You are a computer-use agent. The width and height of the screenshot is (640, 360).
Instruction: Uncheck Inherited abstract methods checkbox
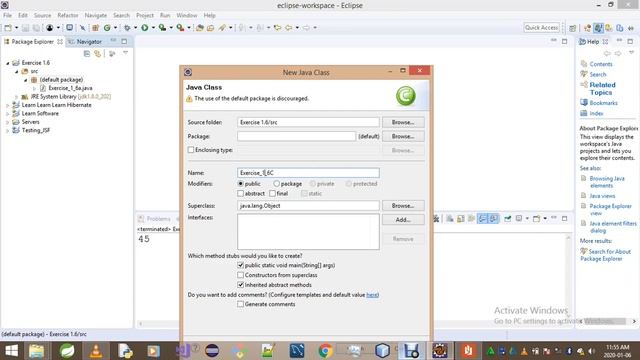[240, 285]
